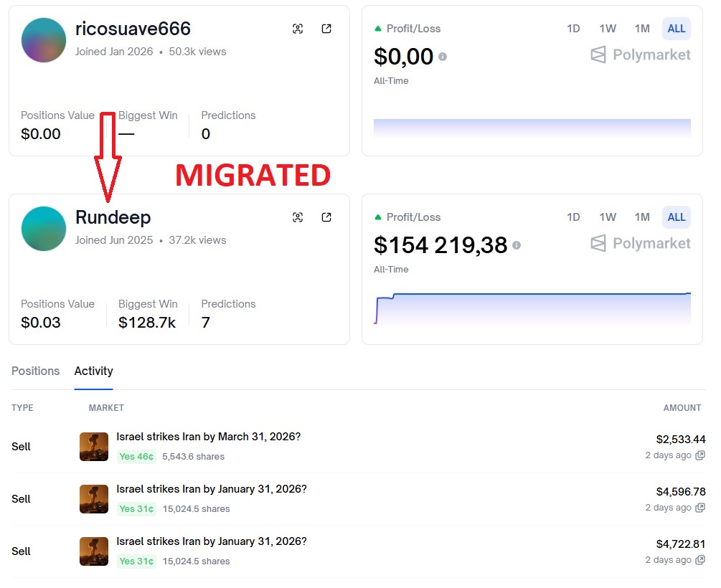Click '37.2k views' text under Rundeep
The width and height of the screenshot is (721, 588).
197,240
